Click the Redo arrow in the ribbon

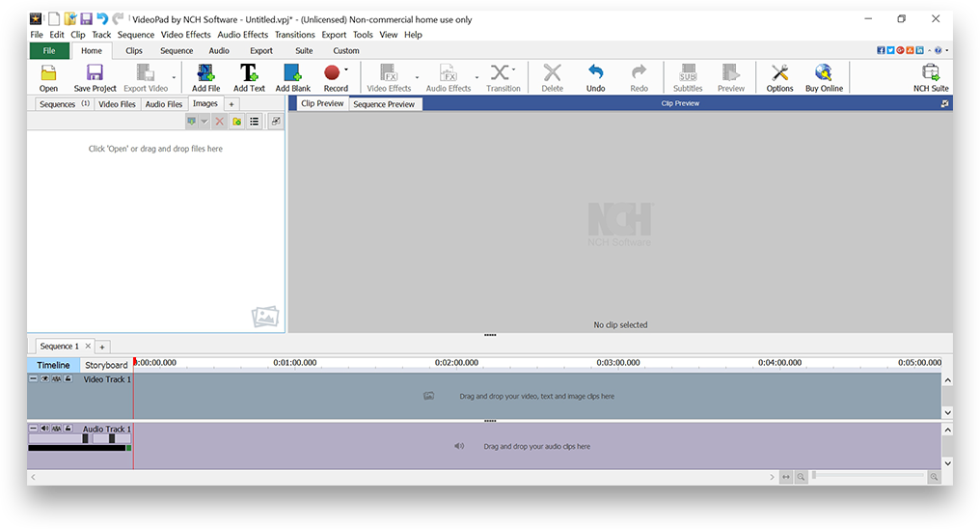639,72
